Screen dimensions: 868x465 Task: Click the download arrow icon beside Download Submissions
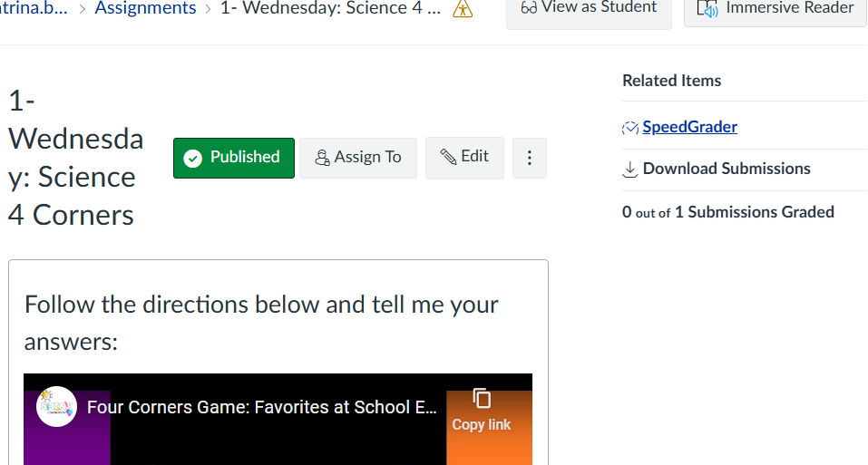point(630,170)
